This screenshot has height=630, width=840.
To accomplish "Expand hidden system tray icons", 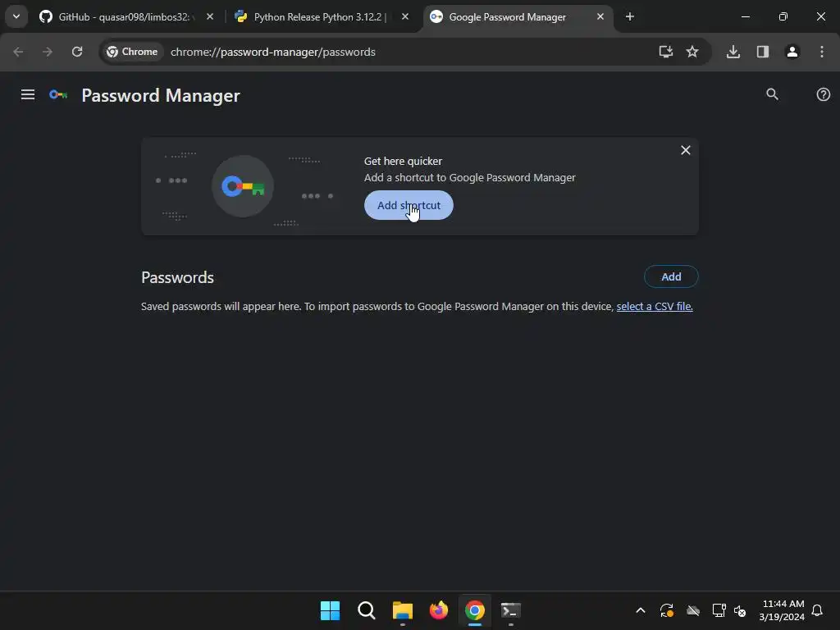I will click(640, 610).
